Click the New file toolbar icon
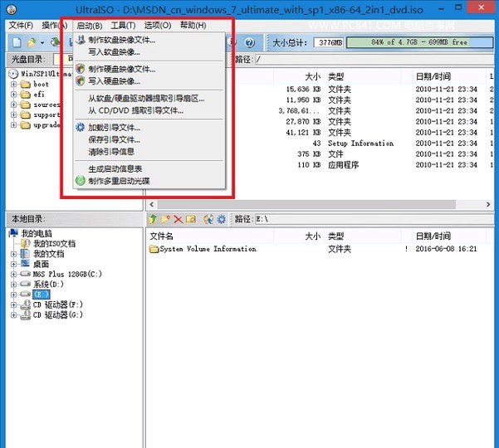Screen dimensions: 499x448 (17, 42)
